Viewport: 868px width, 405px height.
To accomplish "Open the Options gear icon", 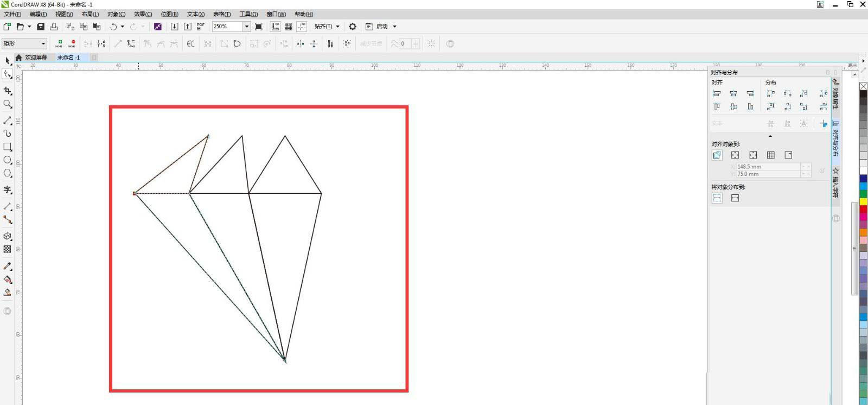I will coord(353,27).
